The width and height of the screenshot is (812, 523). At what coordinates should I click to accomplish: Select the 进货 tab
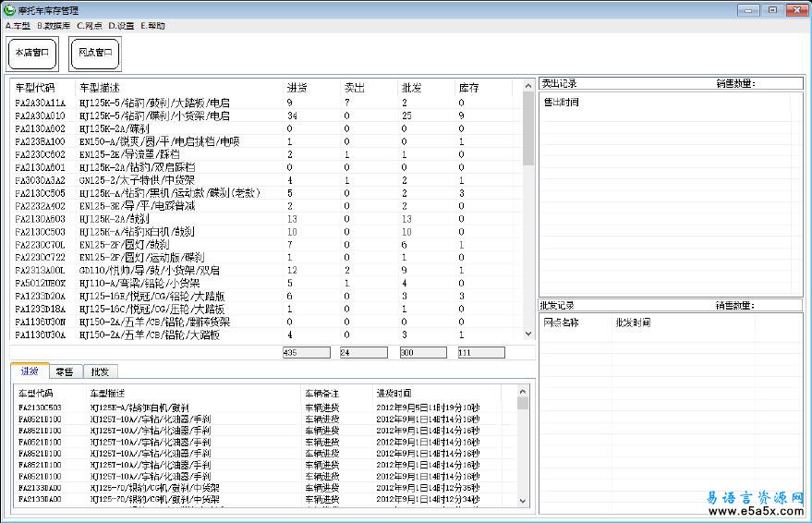click(30, 371)
